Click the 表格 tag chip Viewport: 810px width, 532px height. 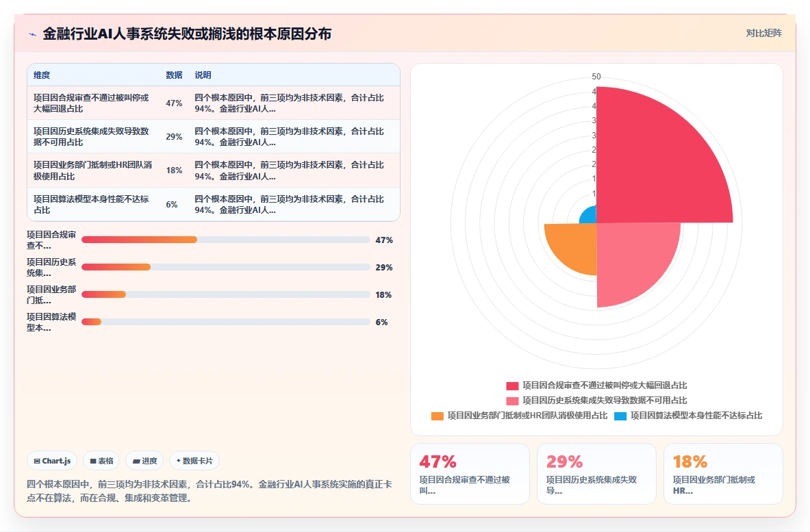click(101, 461)
